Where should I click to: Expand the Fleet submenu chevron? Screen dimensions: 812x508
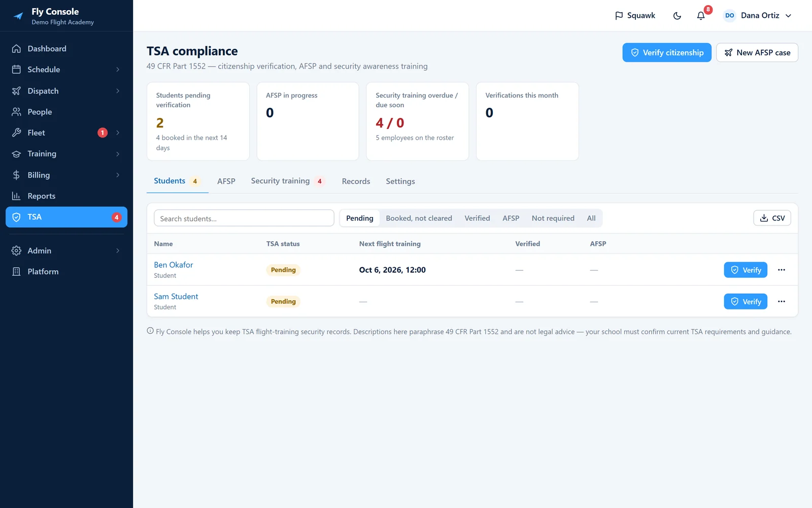pyautogui.click(x=118, y=133)
